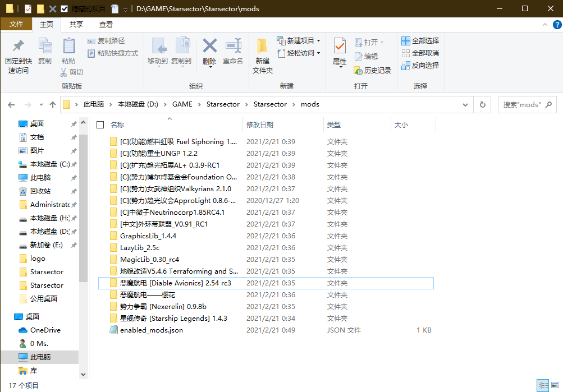Expand the address bar history dropdown

465,104
